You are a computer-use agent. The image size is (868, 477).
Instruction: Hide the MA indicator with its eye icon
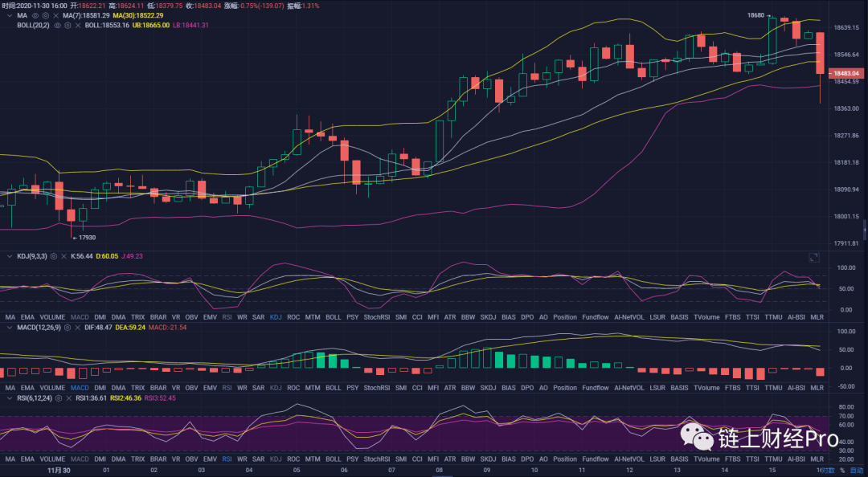[x=35, y=15]
